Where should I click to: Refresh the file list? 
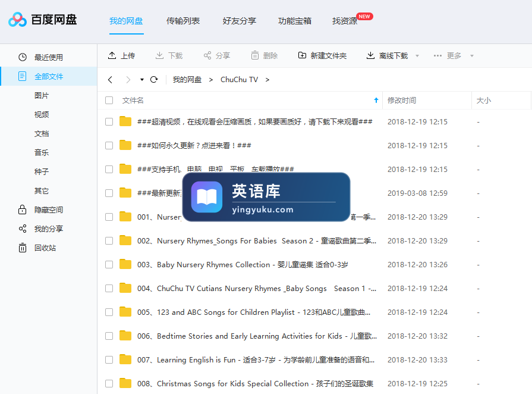pyautogui.click(x=154, y=80)
